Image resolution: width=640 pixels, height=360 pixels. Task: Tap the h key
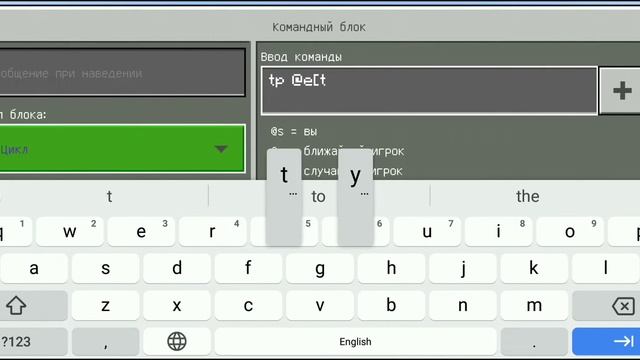(x=391, y=268)
